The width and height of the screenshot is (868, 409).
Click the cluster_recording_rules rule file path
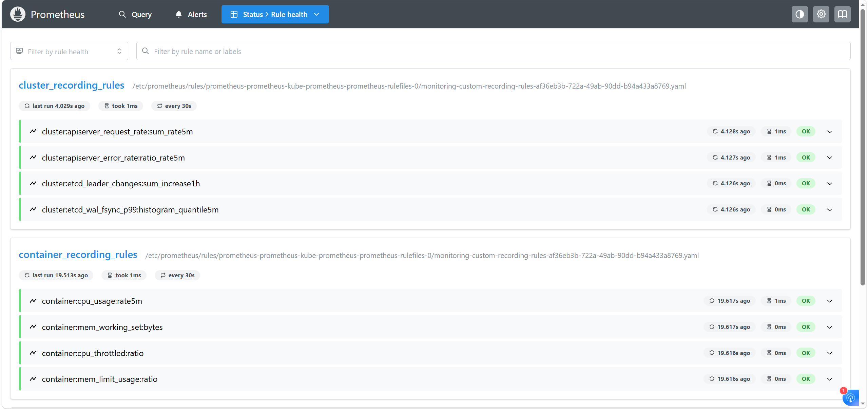(x=409, y=86)
